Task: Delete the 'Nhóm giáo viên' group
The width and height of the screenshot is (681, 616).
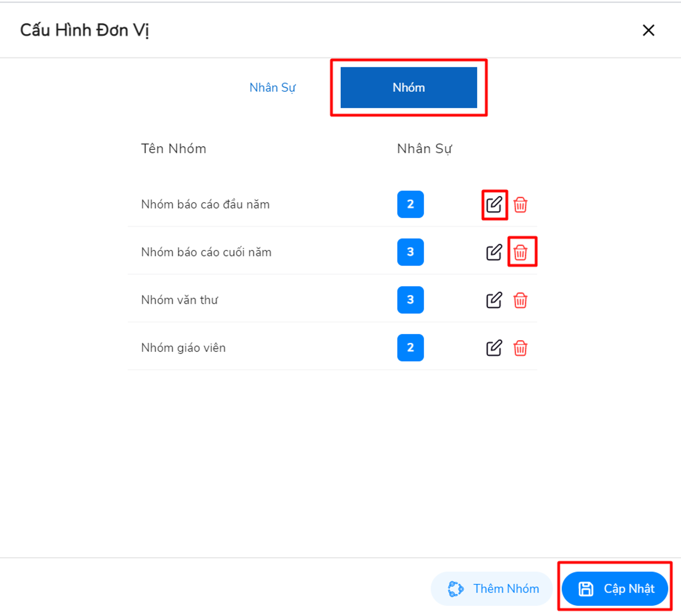Action: pos(520,348)
